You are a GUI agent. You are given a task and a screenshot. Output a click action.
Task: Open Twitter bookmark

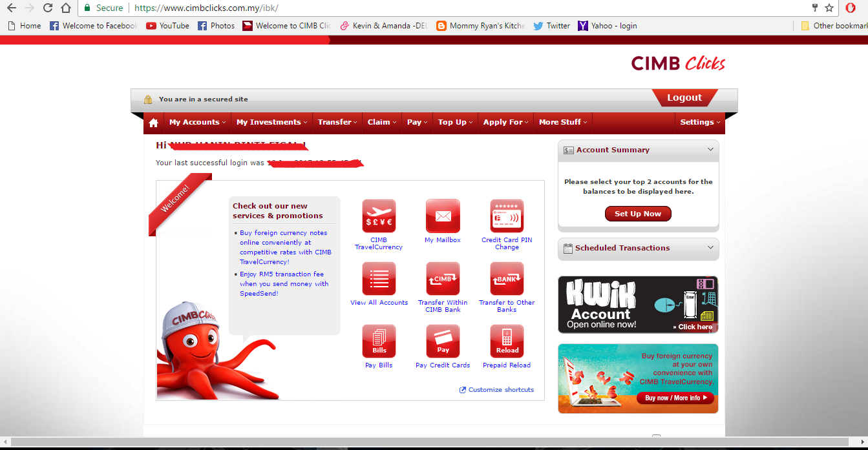pos(551,26)
